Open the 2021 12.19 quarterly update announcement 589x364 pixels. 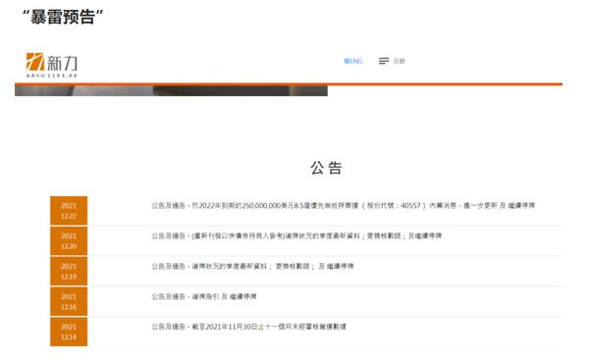[252, 267]
